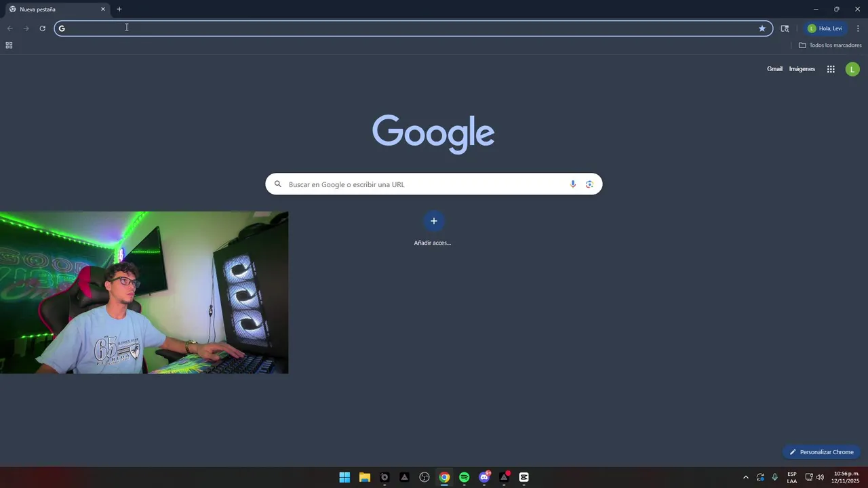
Task: Select the Nueva pestaña tab
Action: click(x=57, y=9)
